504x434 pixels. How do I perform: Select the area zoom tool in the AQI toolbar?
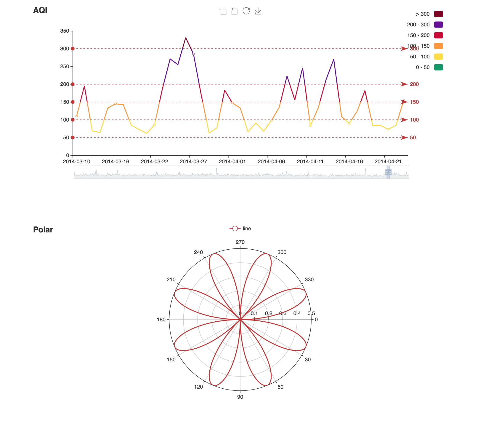pos(223,11)
